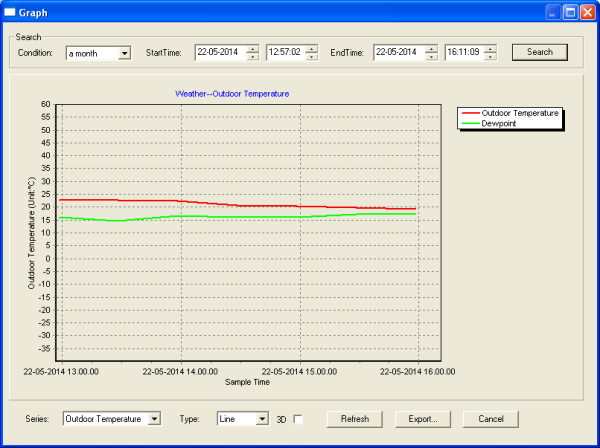
Task: Decrease the EndTime date with the down arrow
Action: (x=431, y=57)
